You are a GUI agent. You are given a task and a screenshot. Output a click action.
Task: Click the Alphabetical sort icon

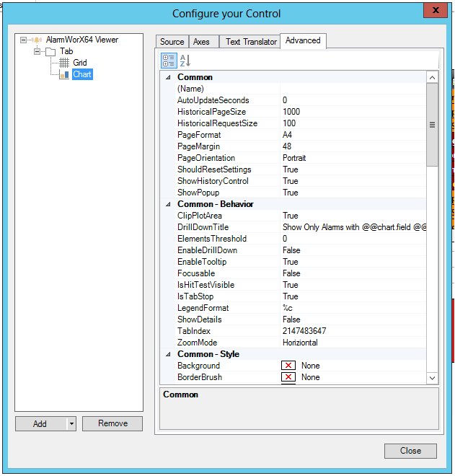click(185, 61)
